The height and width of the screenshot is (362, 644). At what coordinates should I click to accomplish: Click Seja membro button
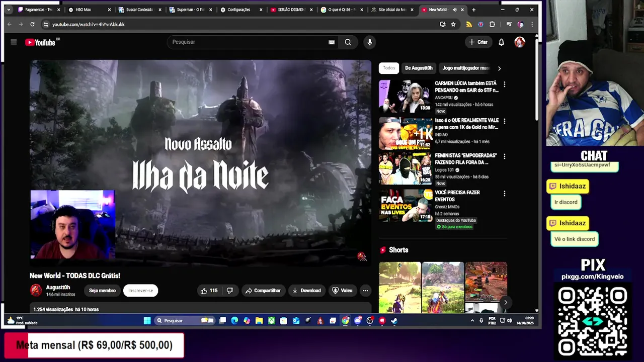102,291
